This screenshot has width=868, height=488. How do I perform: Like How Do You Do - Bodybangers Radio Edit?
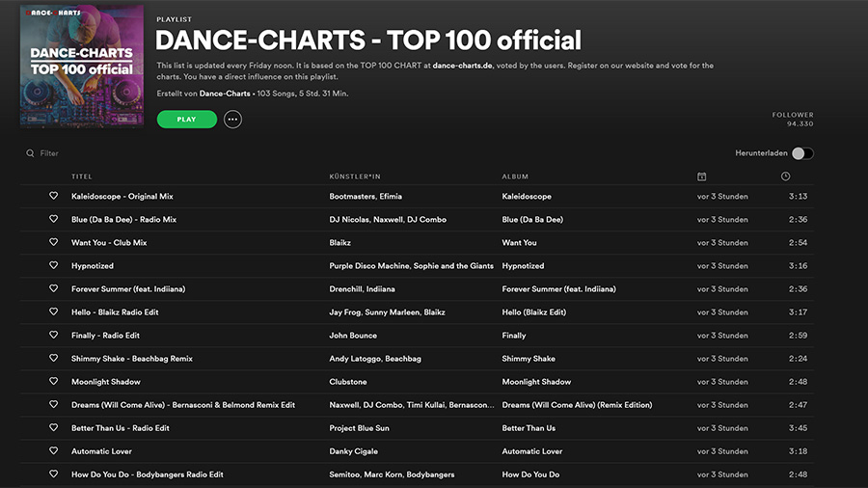coord(54,474)
